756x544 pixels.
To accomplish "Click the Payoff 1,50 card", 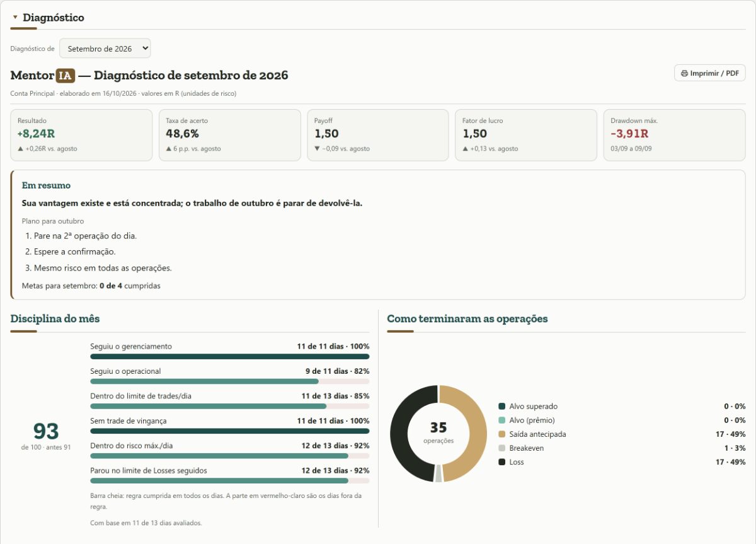I will [x=378, y=135].
